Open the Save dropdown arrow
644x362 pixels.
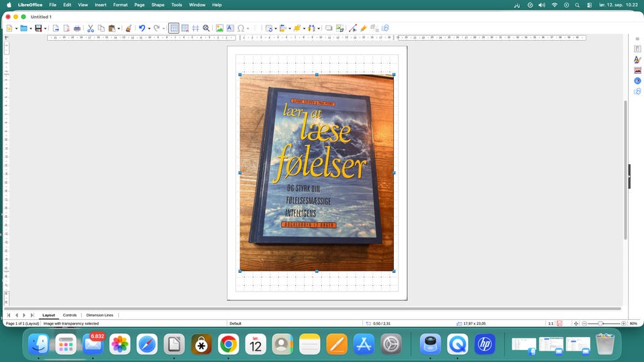45,28
